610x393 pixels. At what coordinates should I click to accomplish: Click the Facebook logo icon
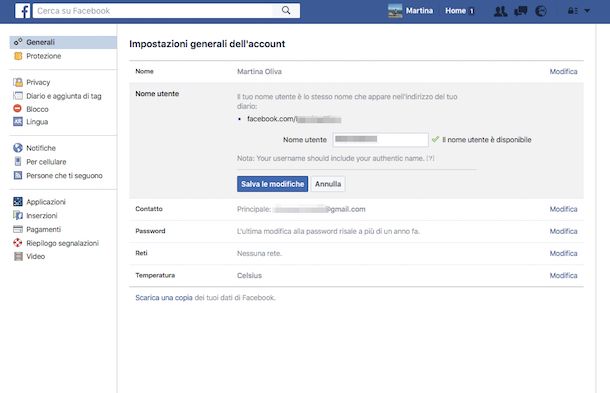click(23, 11)
